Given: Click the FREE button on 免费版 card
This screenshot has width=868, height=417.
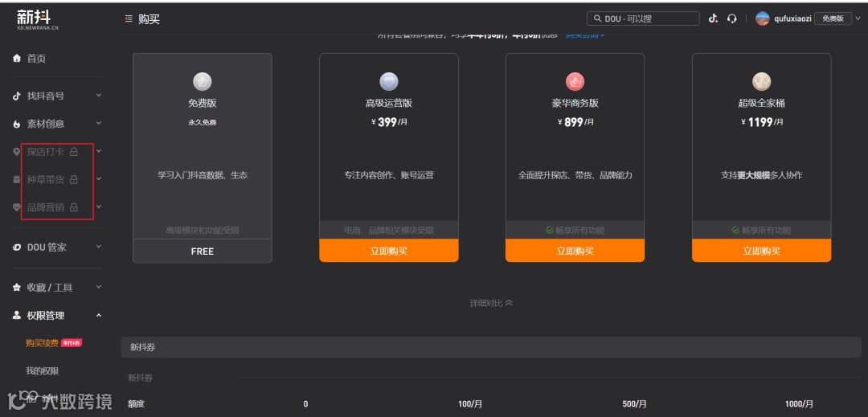Looking at the screenshot, I should click(x=202, y=251).
